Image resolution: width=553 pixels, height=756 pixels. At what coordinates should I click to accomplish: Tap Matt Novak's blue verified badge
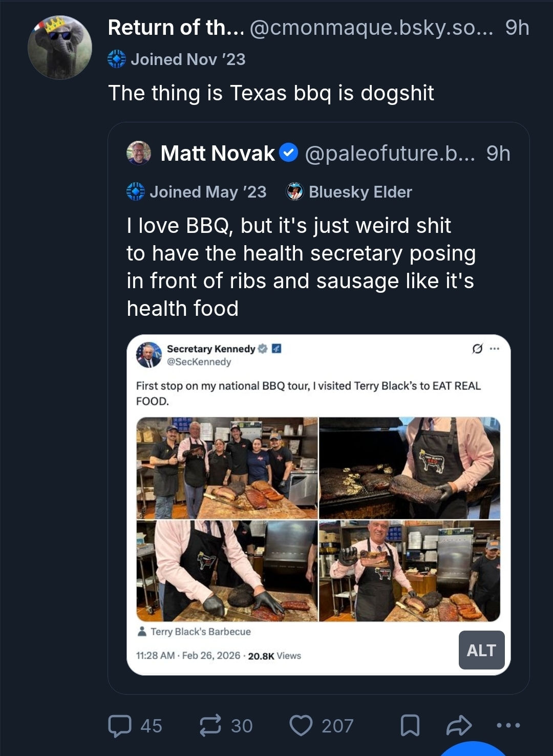pos(289,153)
